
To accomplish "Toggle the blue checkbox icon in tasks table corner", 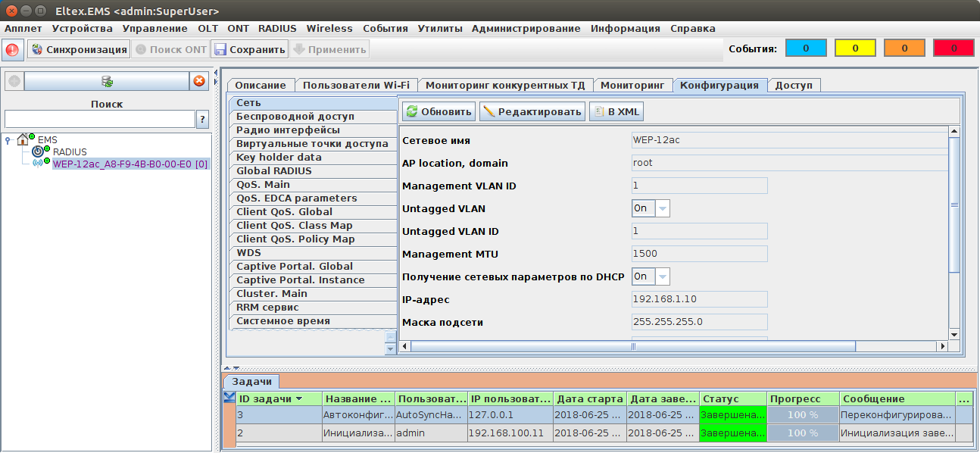I will (x=229, y=398).
